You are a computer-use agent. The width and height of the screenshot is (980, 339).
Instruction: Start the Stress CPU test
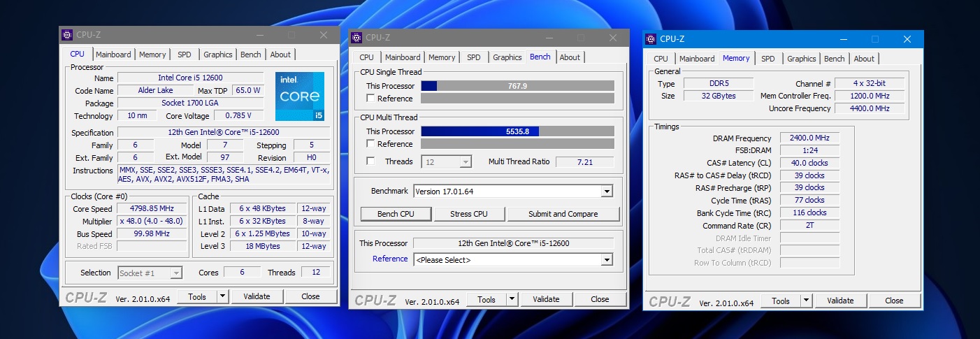point(470,214)
